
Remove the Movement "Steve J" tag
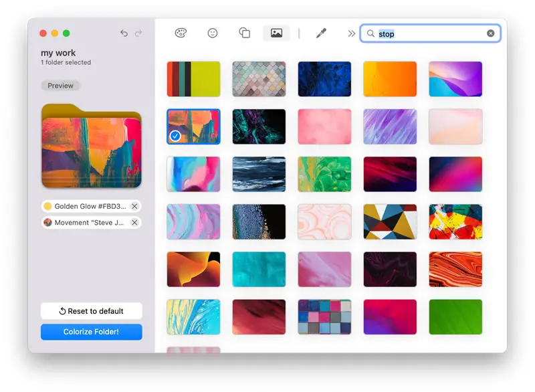tap(134, 222)
